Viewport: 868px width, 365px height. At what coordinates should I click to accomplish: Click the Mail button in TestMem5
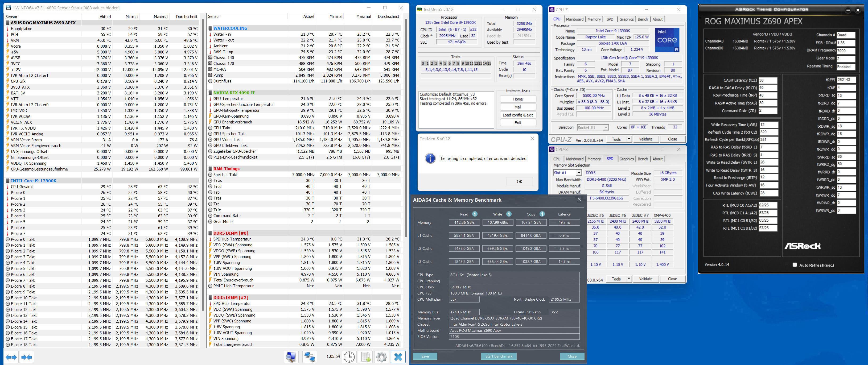[518, 107]
